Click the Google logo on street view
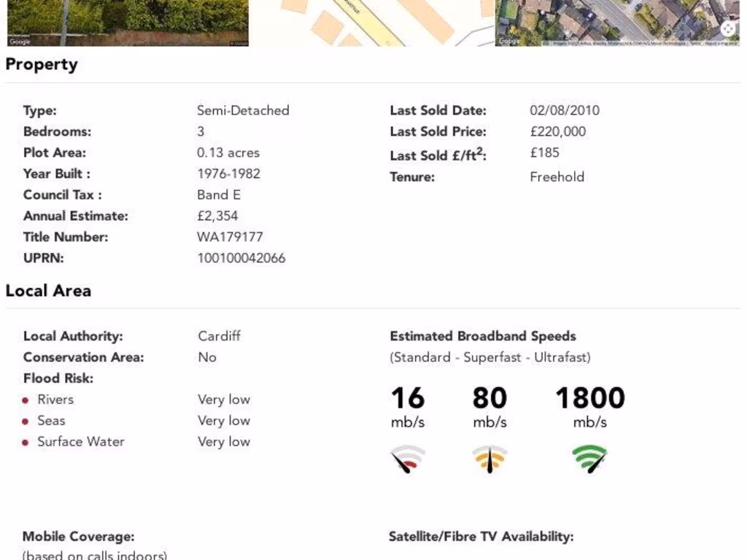The width and height of the screenshot is (747, 560). pyautogui.click(x=20, y=42)
